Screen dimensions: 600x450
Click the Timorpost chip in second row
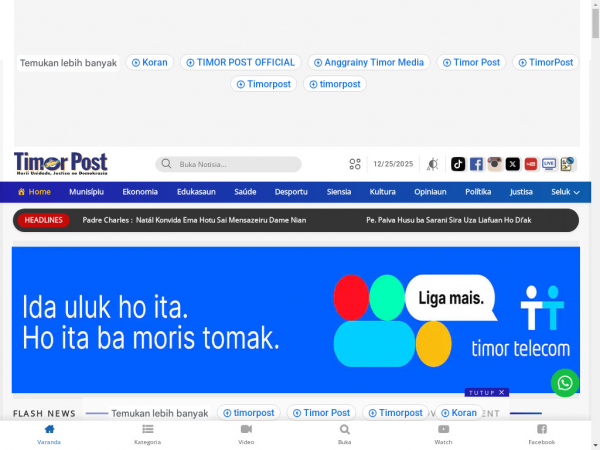(264, 84)
